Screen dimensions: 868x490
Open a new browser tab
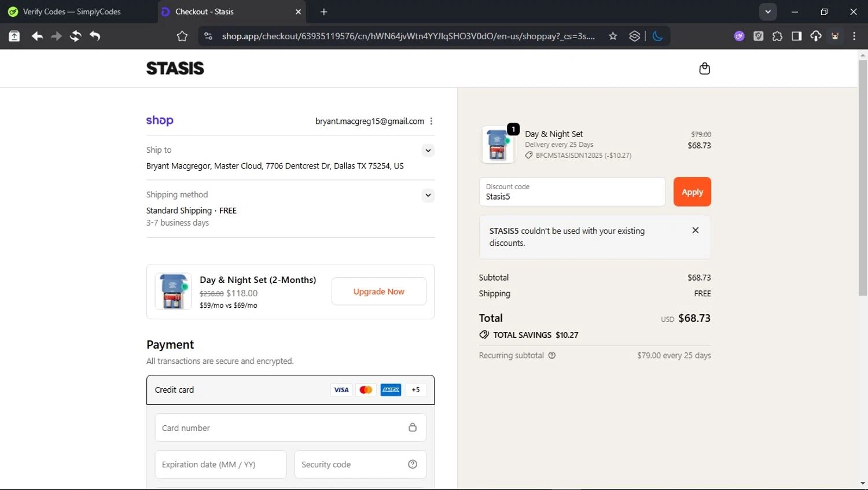(x=323, y=12)
